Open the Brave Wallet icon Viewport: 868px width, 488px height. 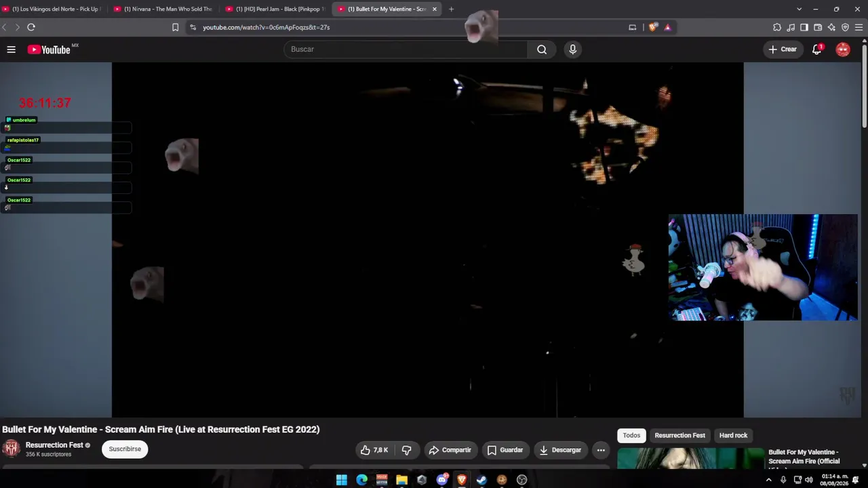pyautogui.click(x=818, y=27)
